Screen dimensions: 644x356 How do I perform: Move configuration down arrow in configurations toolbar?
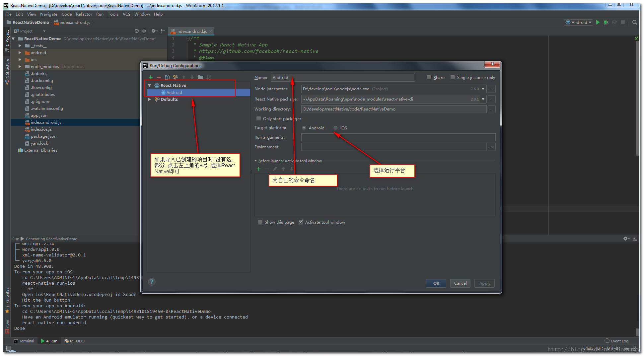[x=192, y=77]
